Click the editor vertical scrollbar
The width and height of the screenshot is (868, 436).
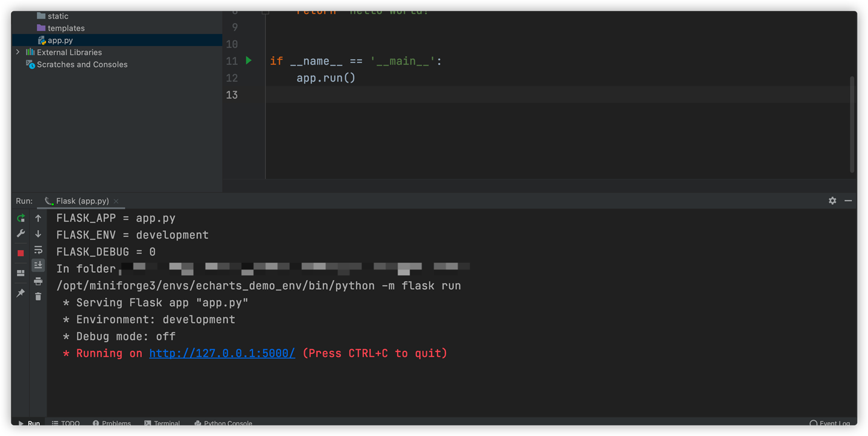pos(852,124)
